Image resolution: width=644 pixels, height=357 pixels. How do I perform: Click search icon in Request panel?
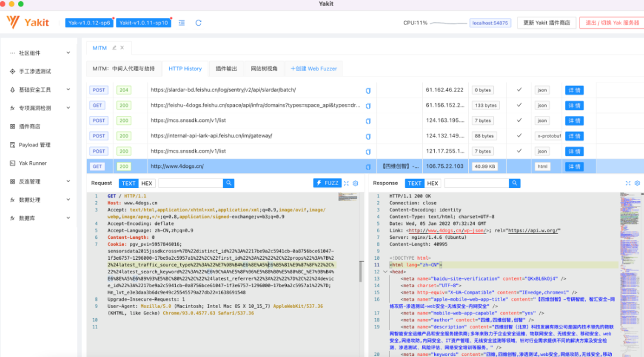pyautogui.click(x=229, y=183)
